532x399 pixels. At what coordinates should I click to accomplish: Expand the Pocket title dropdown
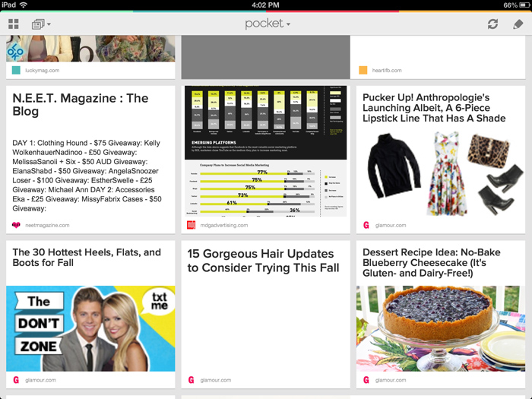[267, 24]
